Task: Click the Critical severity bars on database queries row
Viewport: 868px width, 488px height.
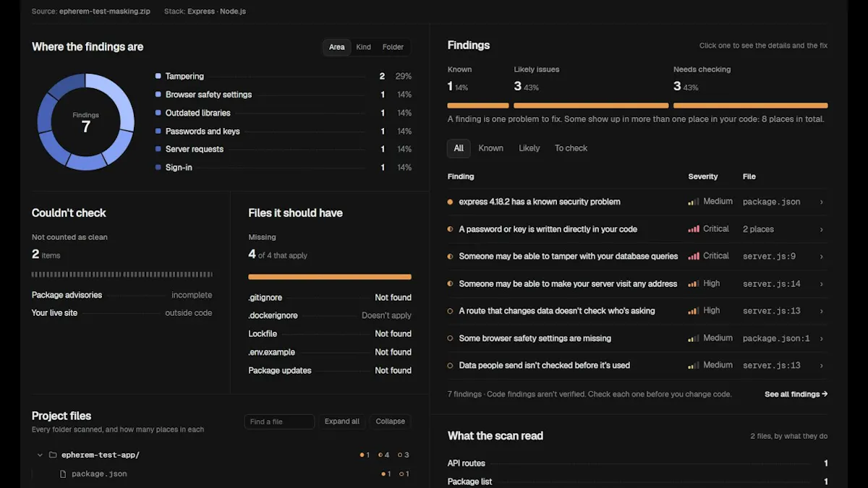Action: tap(694, 256)
